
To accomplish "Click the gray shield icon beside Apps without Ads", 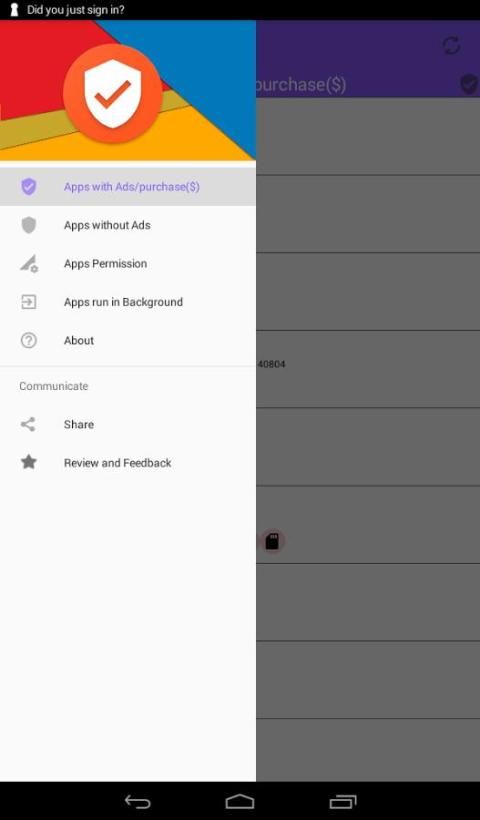I will (x=29, y=225).
